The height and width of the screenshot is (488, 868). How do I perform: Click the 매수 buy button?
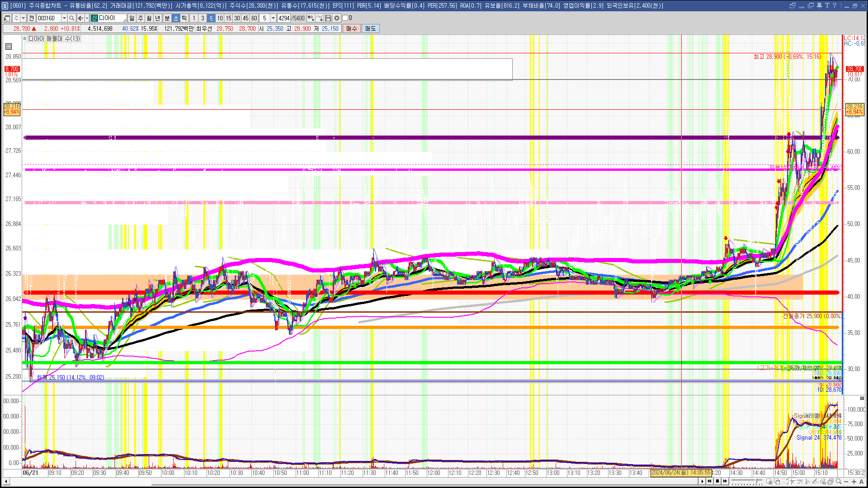tap(352, 28)
